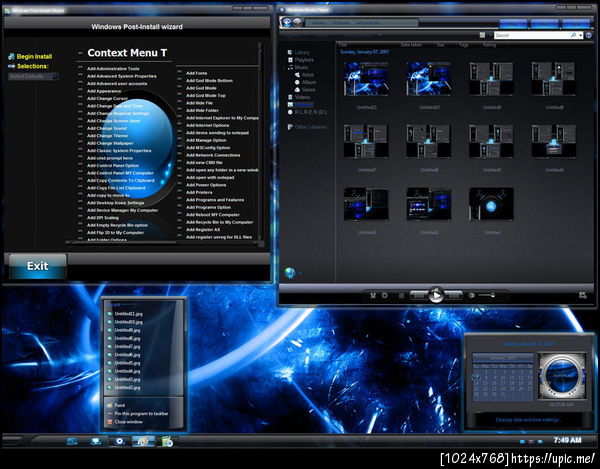Open the view options dropdown arrow

click(489, 35)
